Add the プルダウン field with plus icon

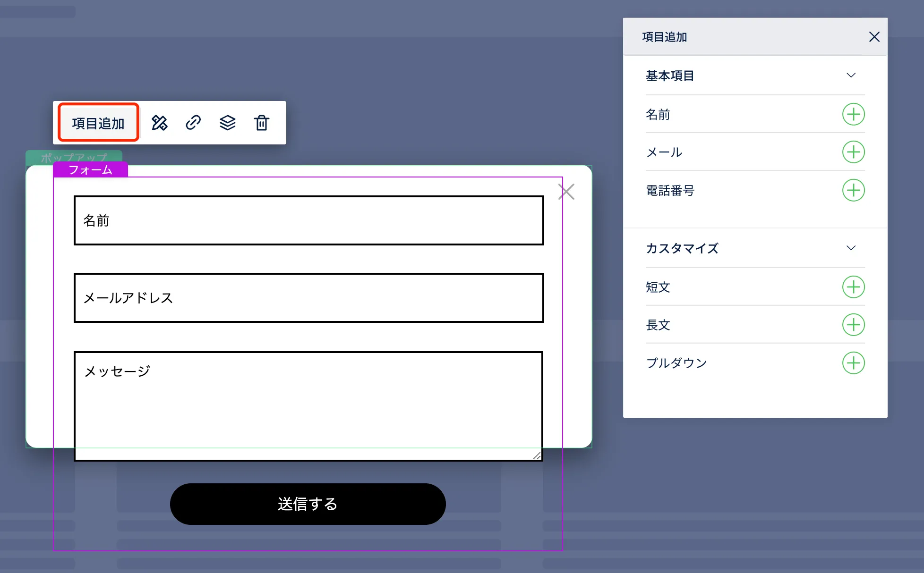[853, 363]
